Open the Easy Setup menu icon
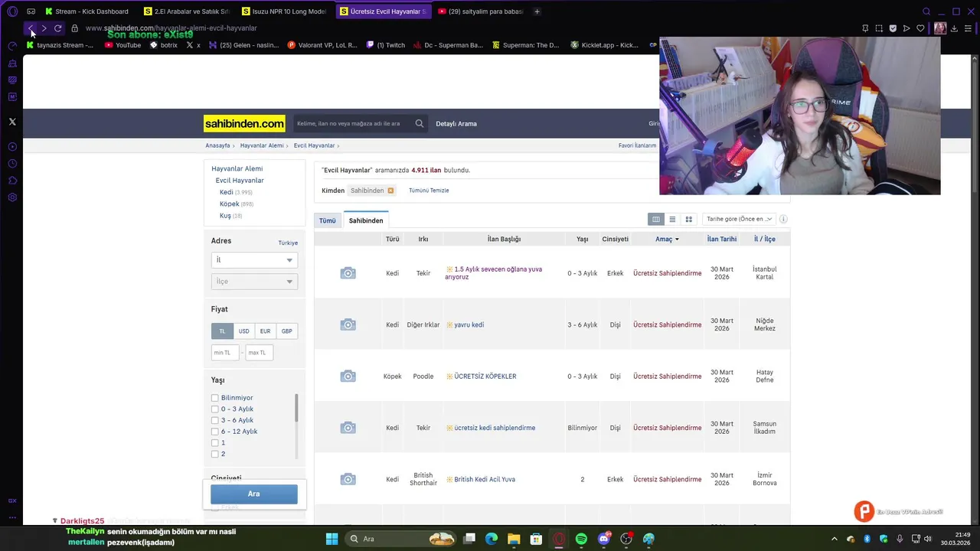The height and width of the screenshot is (551, 980). [x=968, y=28]
